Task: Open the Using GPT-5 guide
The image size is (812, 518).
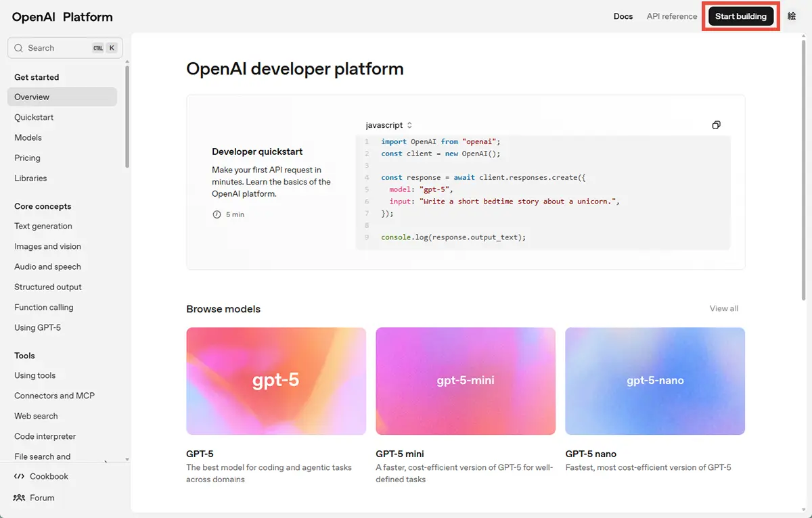Action: point(37,327)
